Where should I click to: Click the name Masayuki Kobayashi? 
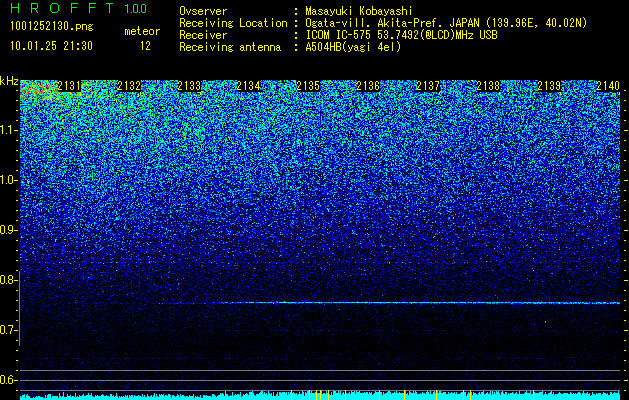pos(359,11)
